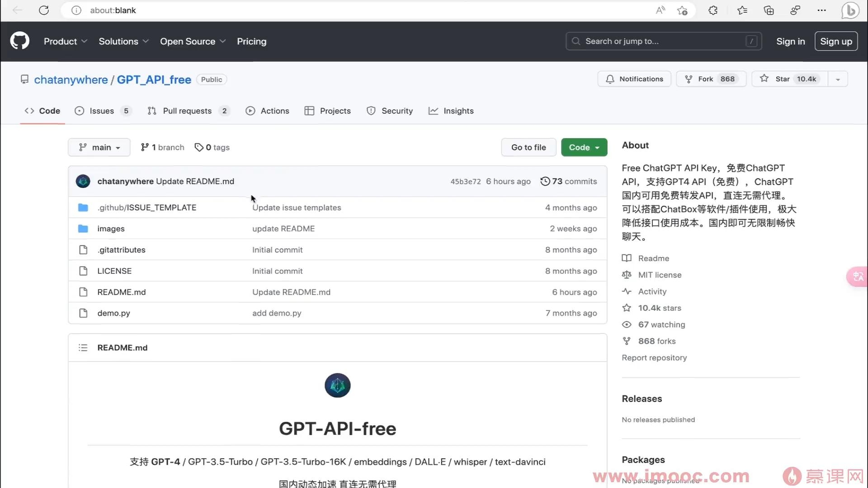868x488 pixels.
Task: Open the star lists dropdown arrow
Action: [838, 79]
